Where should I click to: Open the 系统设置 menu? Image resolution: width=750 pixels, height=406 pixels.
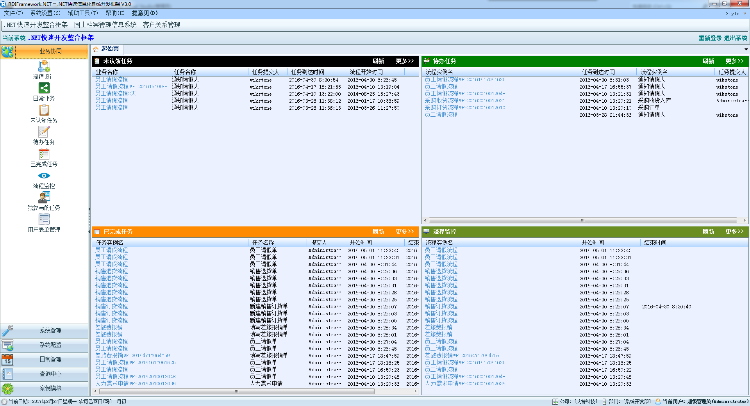click(x=45, y=13)
